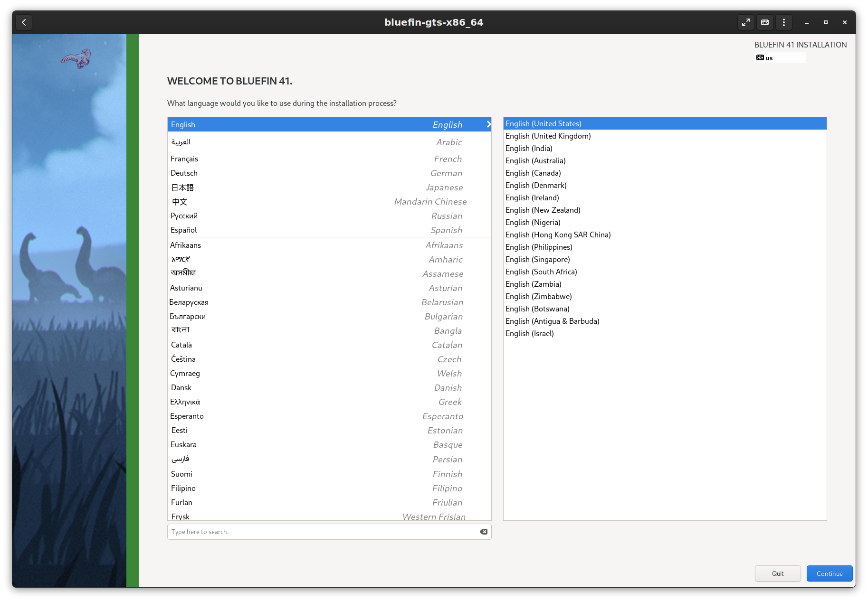Viewport: 868px width, 601px height.
Task: Choose English (New Zealand) locale
Action: (x=665, y=210)
